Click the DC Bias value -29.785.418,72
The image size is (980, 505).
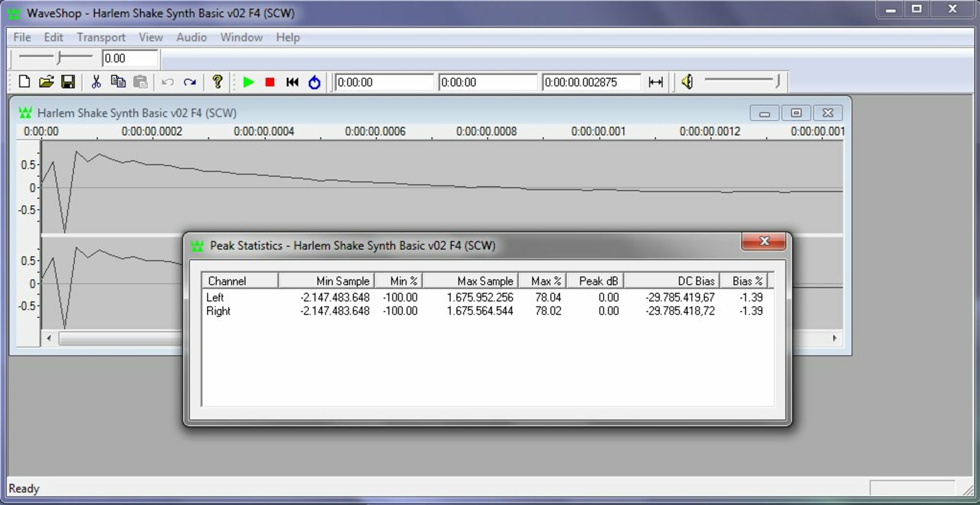click(x=680, y=311)
